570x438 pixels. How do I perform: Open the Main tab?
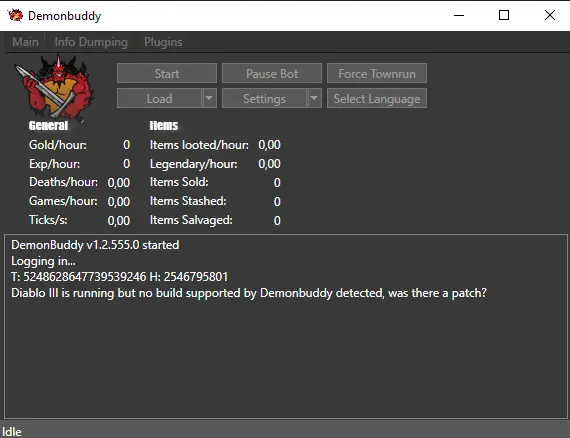point(25,42)
